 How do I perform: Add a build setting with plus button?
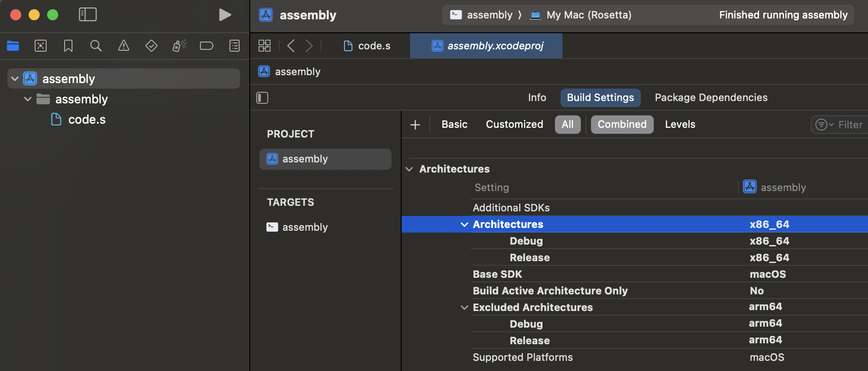click(415, 125)
